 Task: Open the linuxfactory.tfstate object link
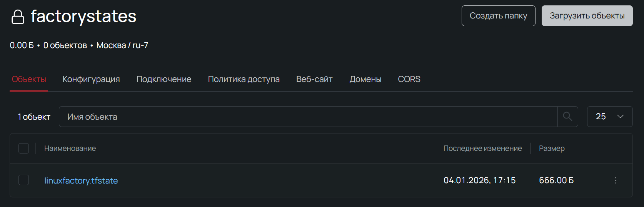point(81,180)
